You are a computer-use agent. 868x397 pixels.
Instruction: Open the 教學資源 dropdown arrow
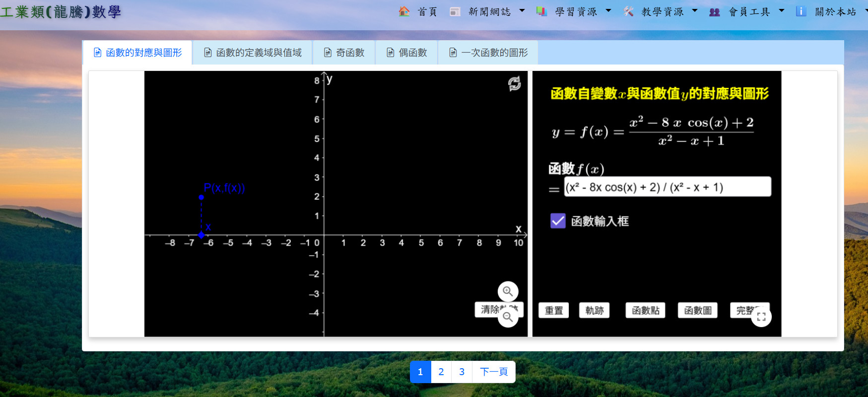click(x=695, y=10)
